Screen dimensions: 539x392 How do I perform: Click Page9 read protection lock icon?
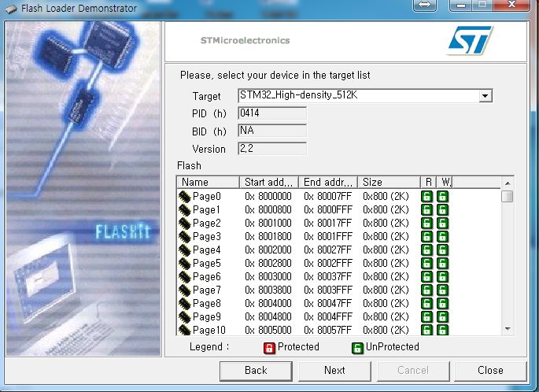(426, 317)
